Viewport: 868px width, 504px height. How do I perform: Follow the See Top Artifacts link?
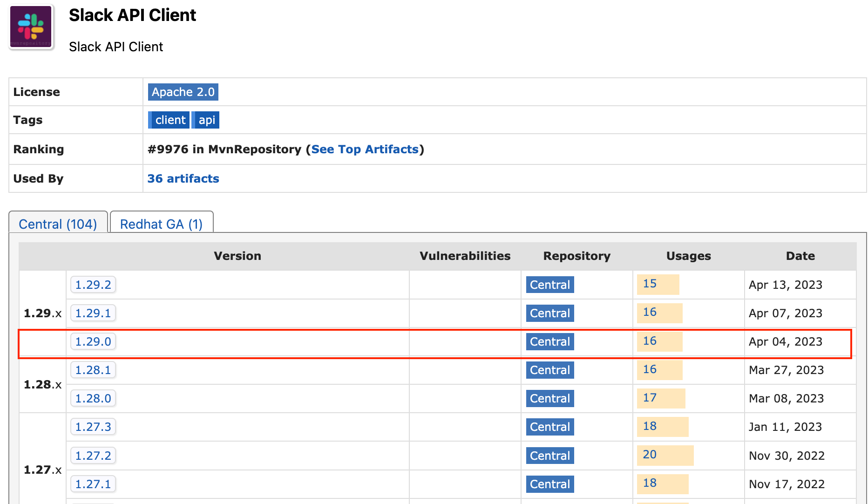365,150
